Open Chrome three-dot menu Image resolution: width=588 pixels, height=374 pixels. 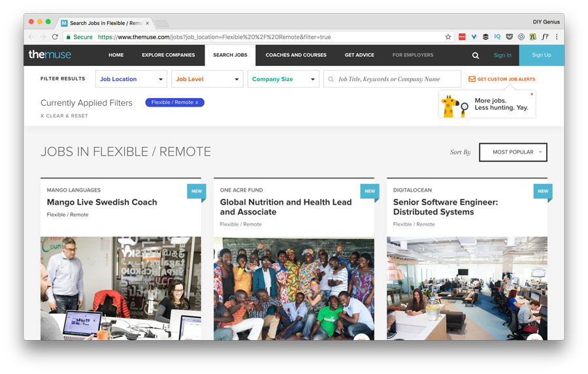[557, 37]
